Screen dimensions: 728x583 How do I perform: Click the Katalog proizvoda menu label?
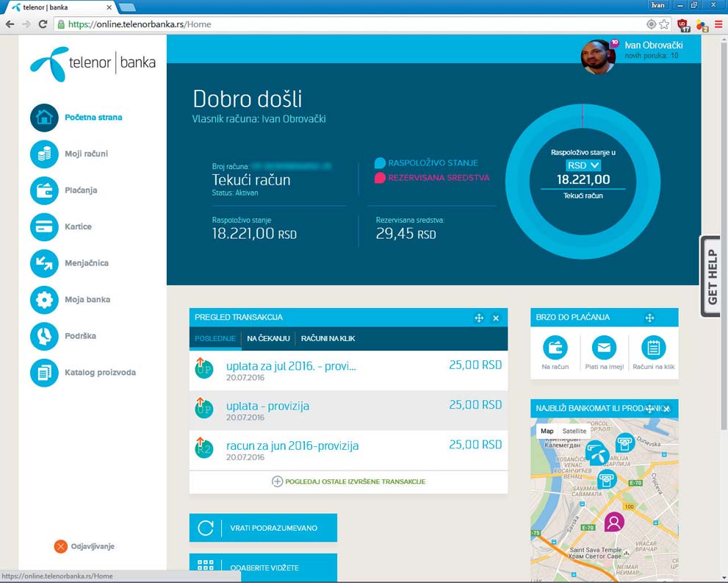tap(101, 373)
